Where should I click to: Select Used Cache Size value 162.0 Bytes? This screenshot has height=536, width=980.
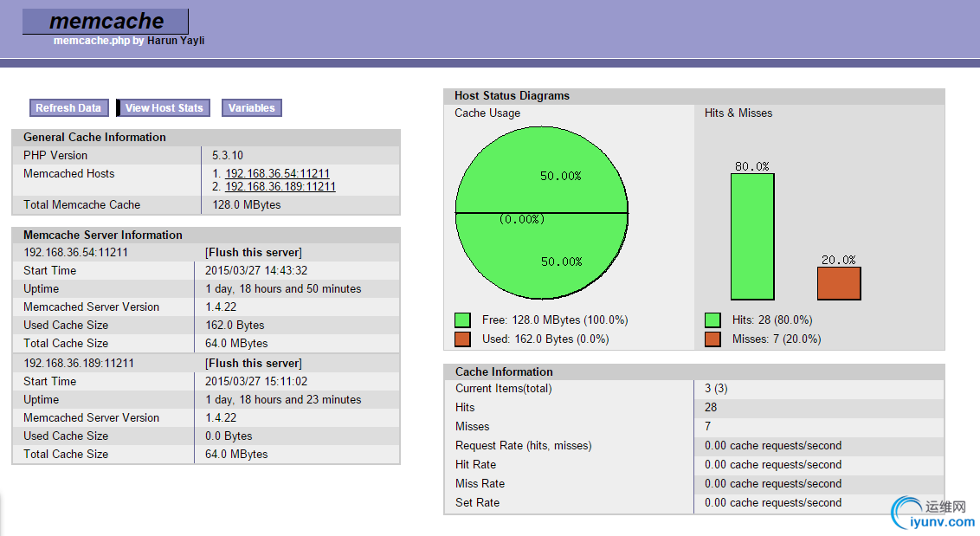235,326
